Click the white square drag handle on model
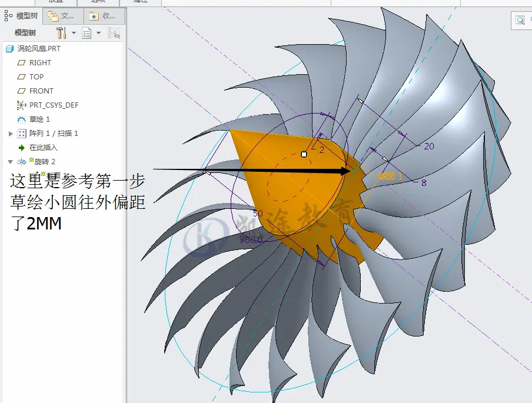Image resolution: width=532 pixels, height=403 pixels. point(304,154)
